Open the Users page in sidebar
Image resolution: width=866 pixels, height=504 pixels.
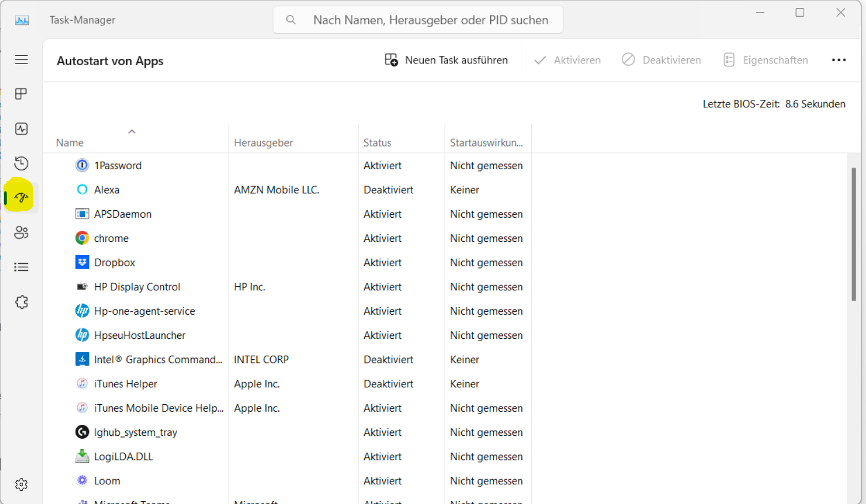tap(21, 232)
